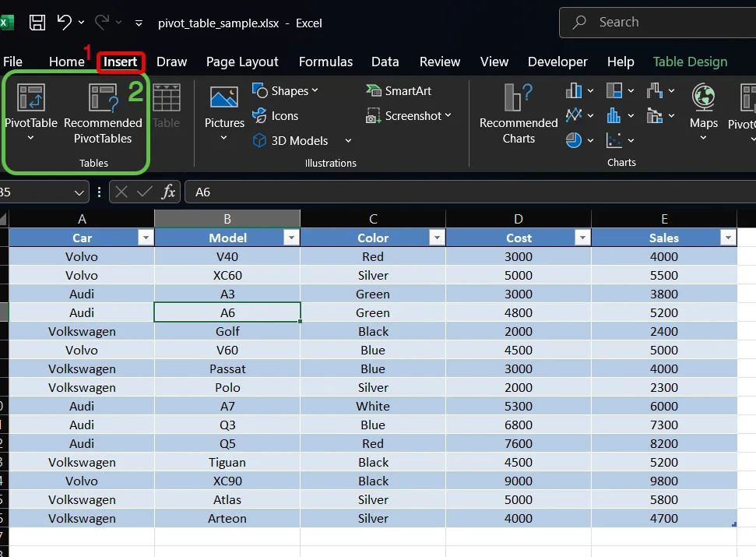Click the Table icon in Tables group

(x=167, y=97)
